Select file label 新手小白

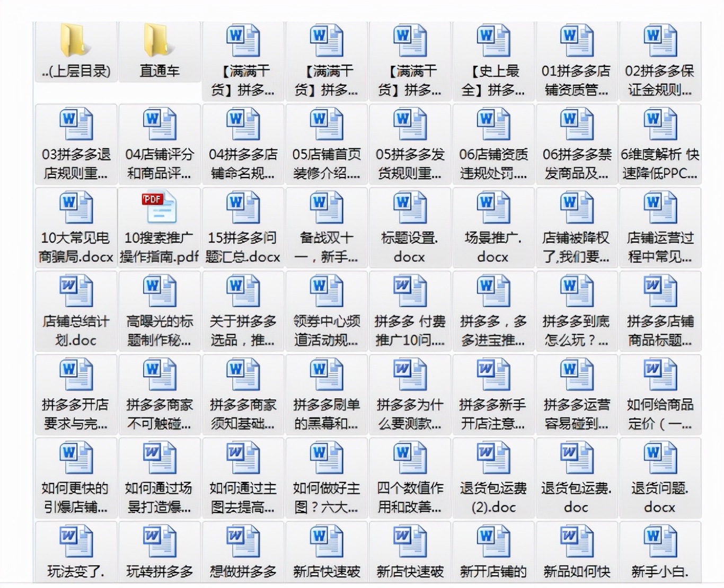pyautogui.click(x=660, y=572)
